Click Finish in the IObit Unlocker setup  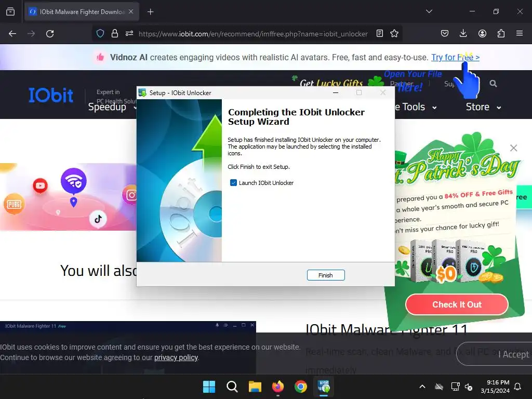[325, 275]
